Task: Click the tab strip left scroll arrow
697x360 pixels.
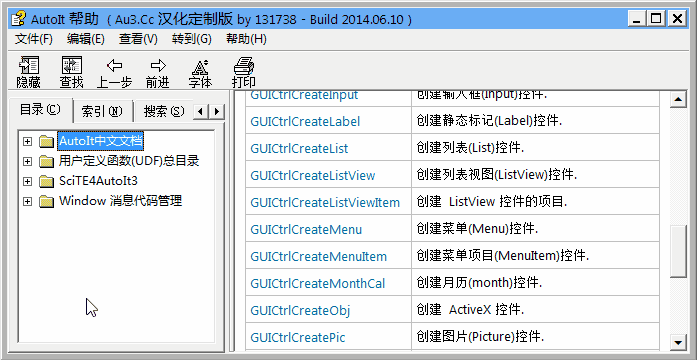Action: point(200,111)
